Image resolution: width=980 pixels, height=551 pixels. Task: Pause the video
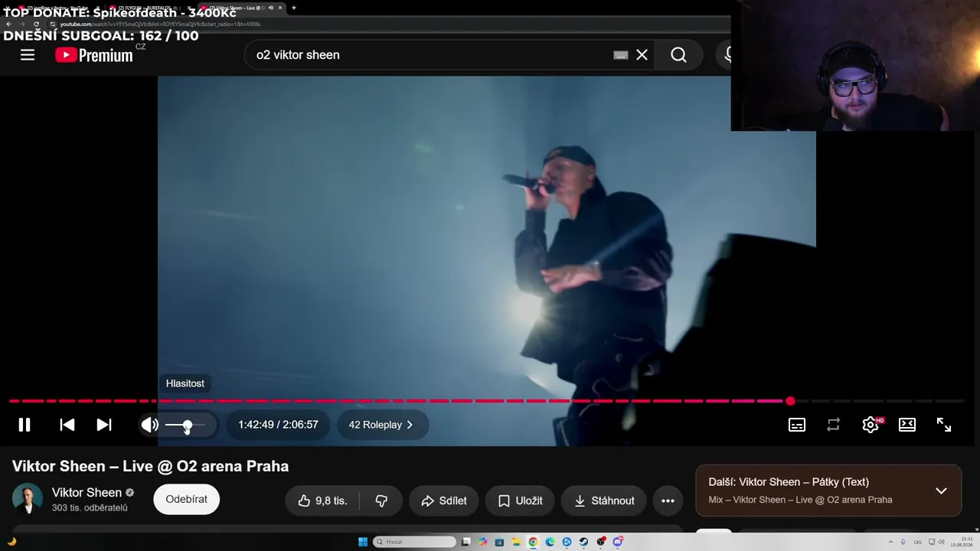[x=24, y=425]
